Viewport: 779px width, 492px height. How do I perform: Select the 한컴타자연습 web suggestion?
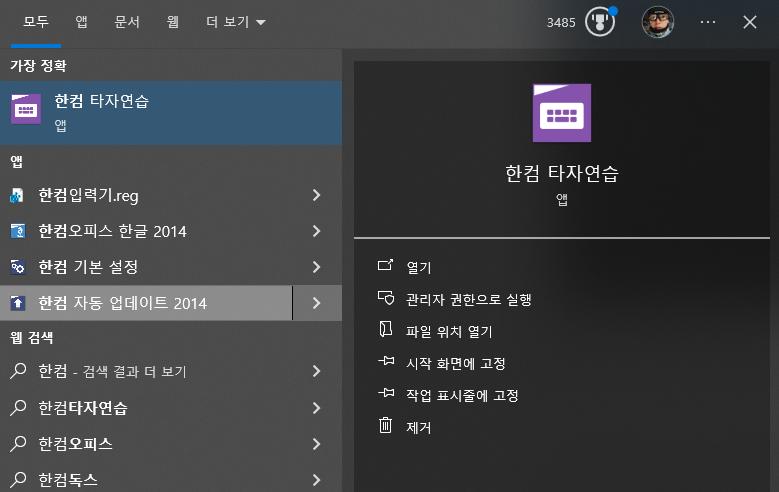(147, 408)
